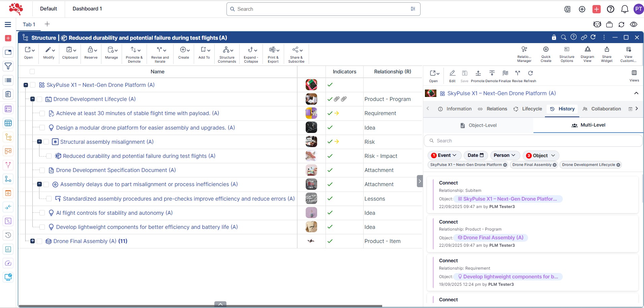Viewport: 644px width, 308px height.
Task: Collapse the Structural assembly misalignment node
Action: [x=39, y=142]
